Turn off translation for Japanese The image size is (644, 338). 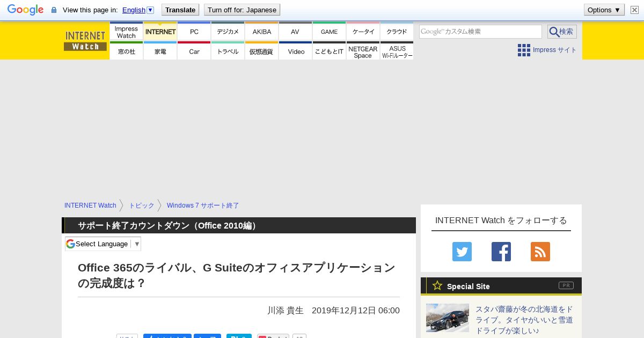coord(242,10)
